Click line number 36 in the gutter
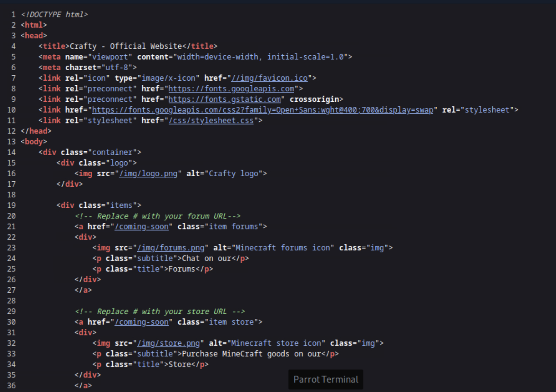This screenshot has height=392, width=556. click(x=11, y=385)
